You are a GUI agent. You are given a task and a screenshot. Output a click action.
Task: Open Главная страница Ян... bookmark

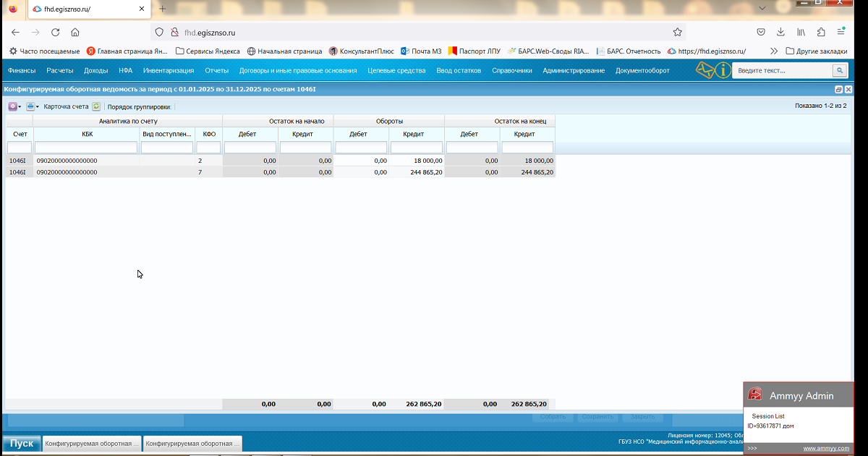127,51
